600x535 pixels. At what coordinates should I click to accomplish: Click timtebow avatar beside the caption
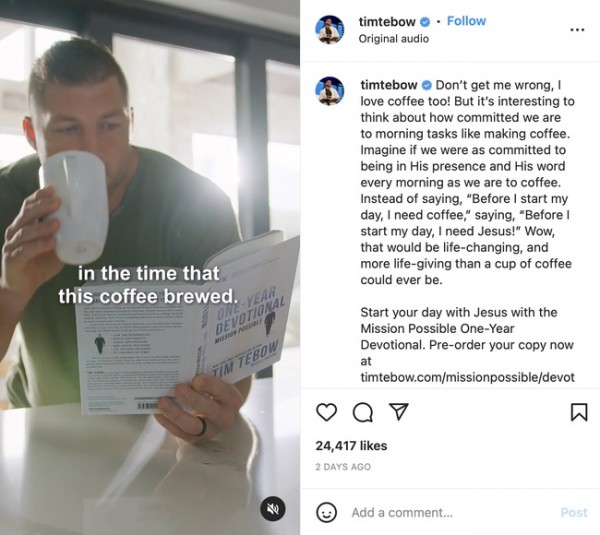pyautogui.click(x=329, y=91)
